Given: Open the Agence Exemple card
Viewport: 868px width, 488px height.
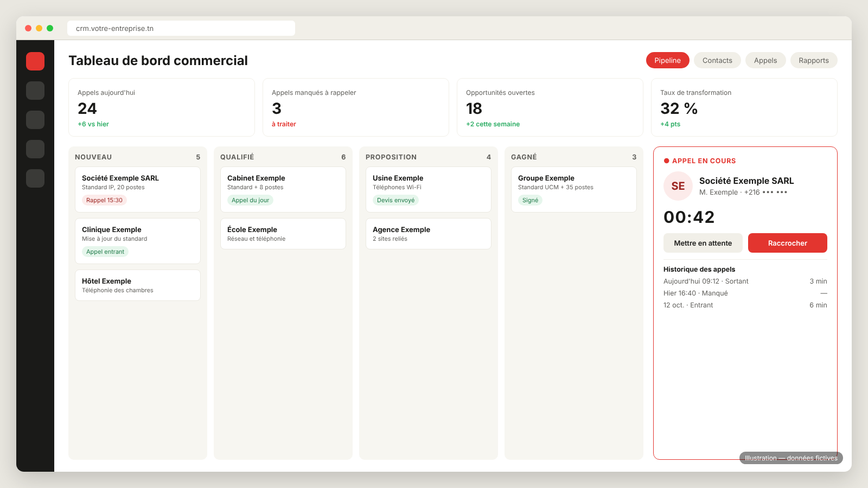Looking at the screenshot, I should [429, 234].
